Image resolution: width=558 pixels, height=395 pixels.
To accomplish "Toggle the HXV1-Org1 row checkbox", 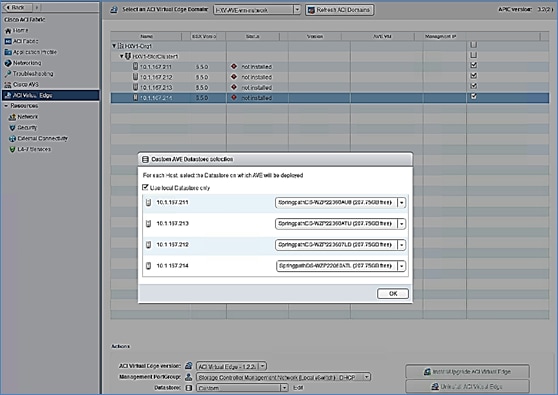I will tap(474, 45).
